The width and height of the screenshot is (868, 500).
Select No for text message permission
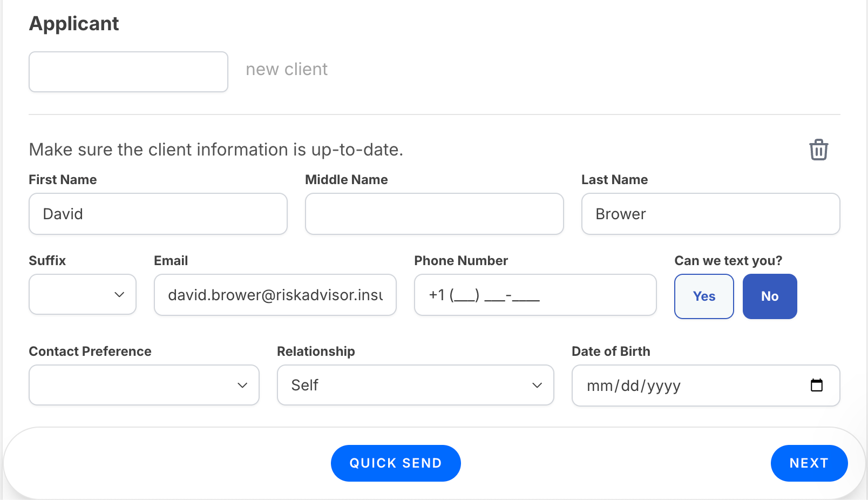pos(770,296)
